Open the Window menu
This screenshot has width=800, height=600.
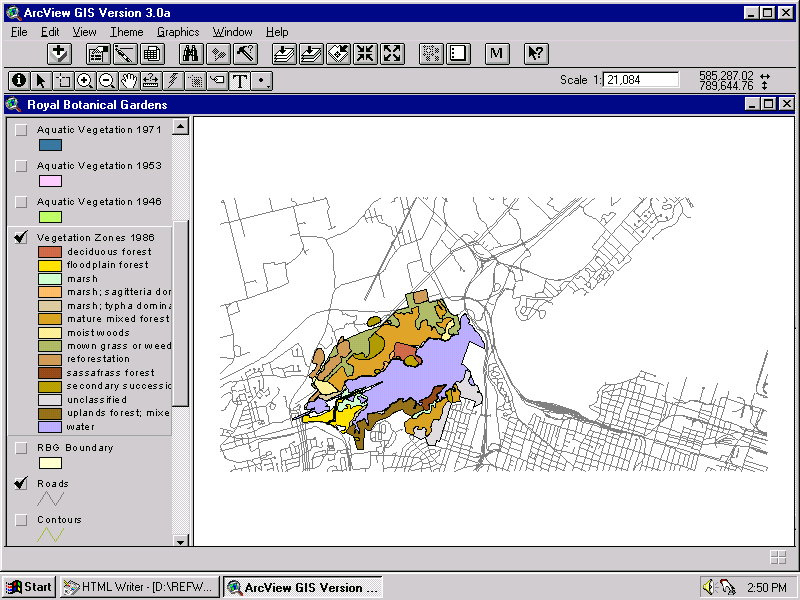pyautogui.click(x=232, y=31)
